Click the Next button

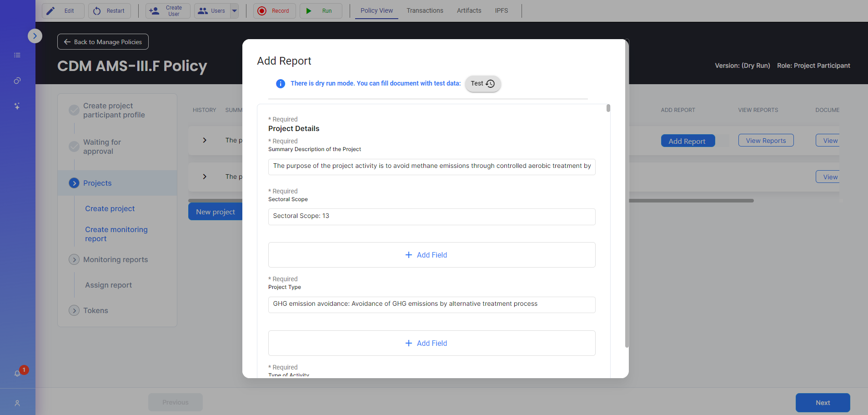[822, 403]
